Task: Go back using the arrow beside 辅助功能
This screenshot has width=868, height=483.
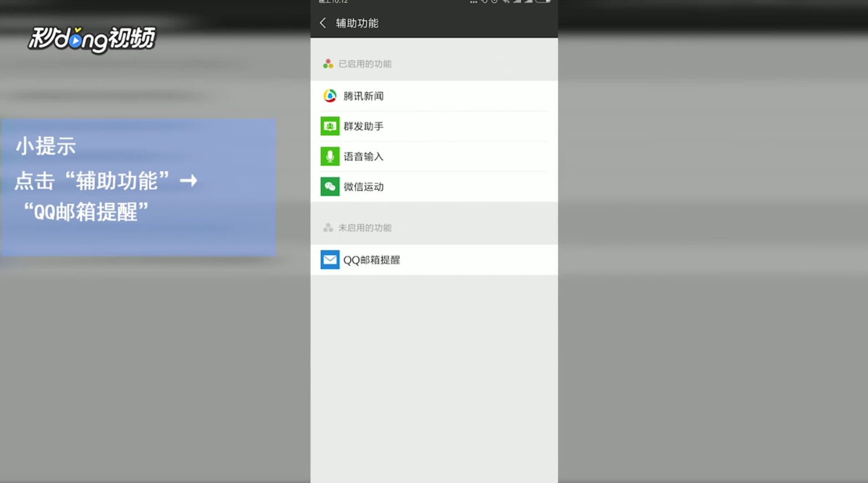Action: (323, 23)
